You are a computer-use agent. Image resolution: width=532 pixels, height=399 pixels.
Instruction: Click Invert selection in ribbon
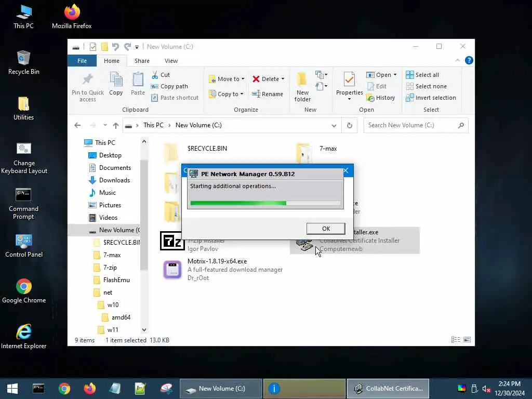(x=431, y=98)
